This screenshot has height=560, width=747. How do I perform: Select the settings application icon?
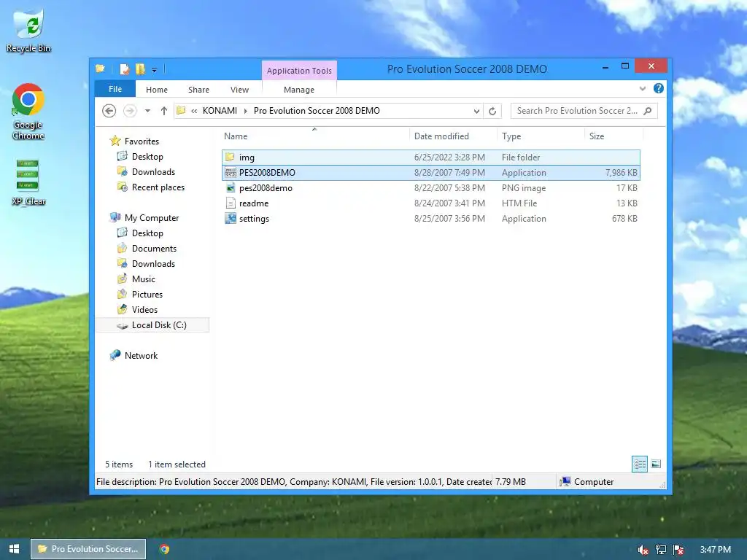tap(230, 219)
